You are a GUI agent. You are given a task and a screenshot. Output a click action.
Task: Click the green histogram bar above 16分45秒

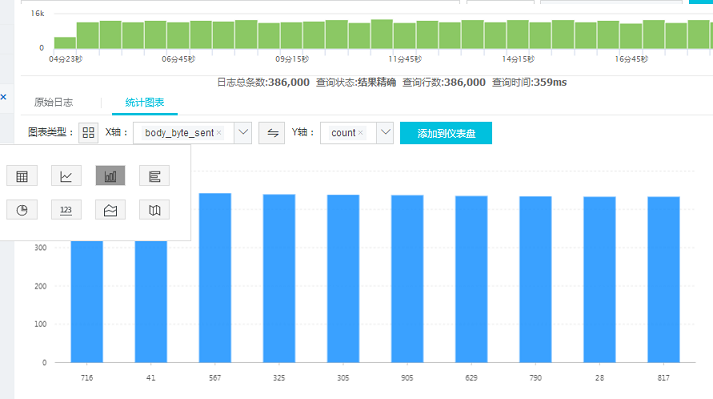tap(631, 36)
